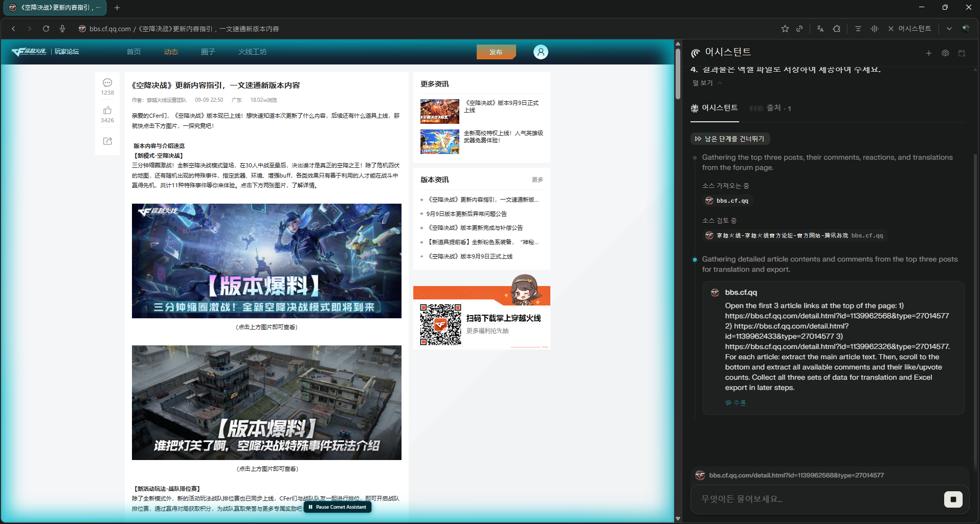Skip the remaining steps button

(730, 139)
